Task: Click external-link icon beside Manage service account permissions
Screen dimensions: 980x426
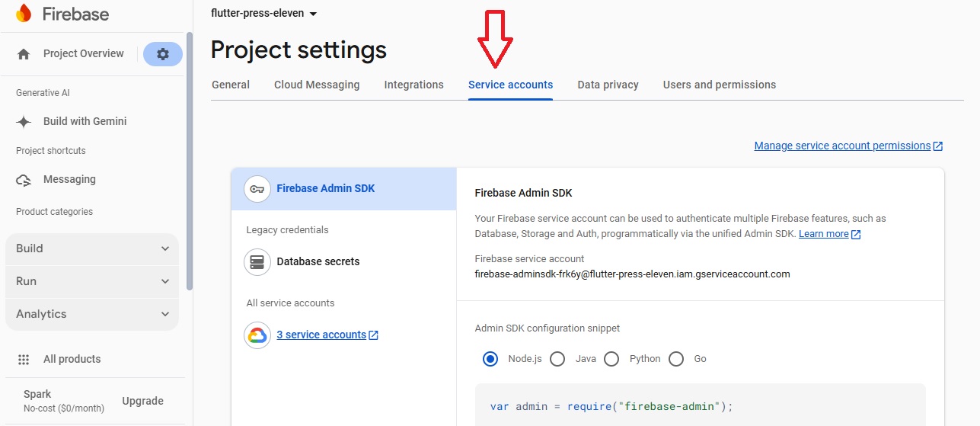Action: [x=938, y=146]
